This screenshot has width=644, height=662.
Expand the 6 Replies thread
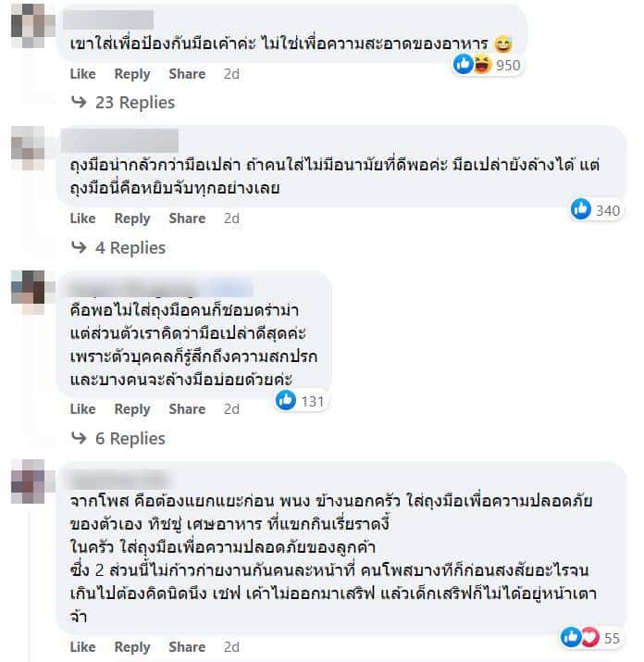point(119,438)
